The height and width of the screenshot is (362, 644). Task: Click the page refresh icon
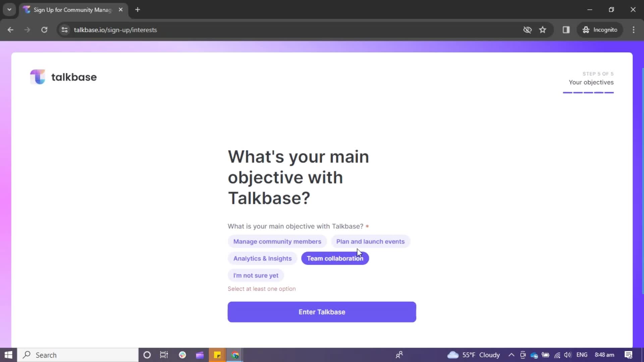coord(44,29)
